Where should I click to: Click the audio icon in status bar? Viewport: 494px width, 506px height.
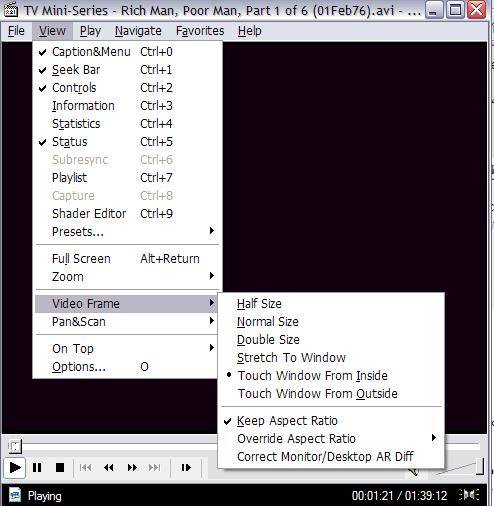coord(469,495)
